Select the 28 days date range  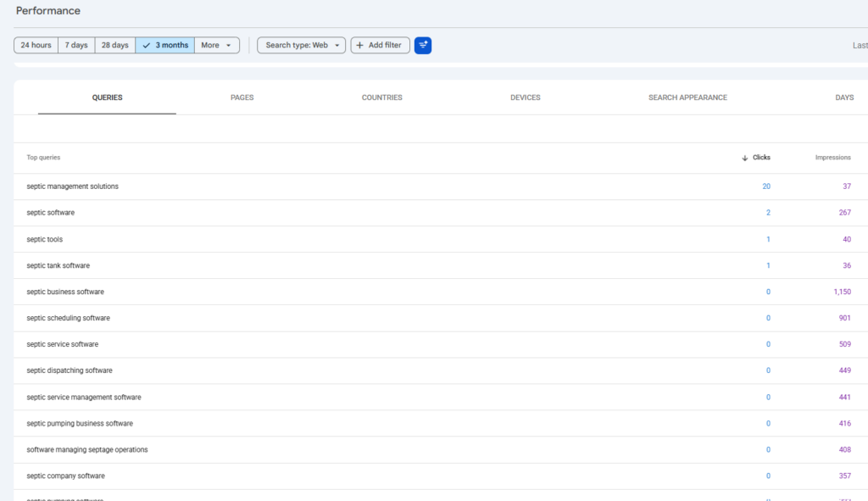tap(115, 46)
